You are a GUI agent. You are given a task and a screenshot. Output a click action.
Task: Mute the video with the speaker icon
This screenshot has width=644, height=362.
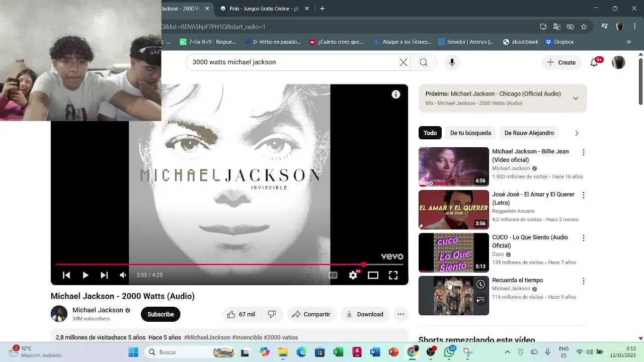pos(123,275)
